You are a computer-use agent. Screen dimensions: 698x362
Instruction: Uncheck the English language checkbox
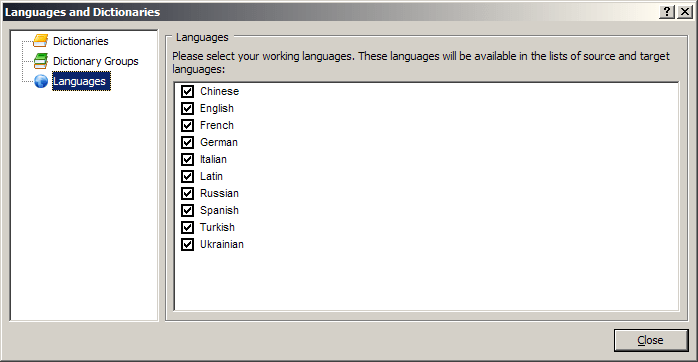point(187,108)
